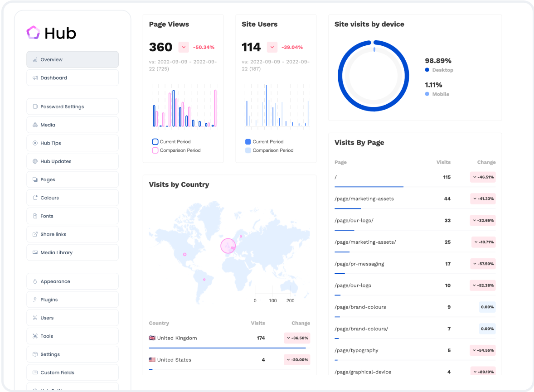Click the Hub Tips target icon

tap(35, 143)
